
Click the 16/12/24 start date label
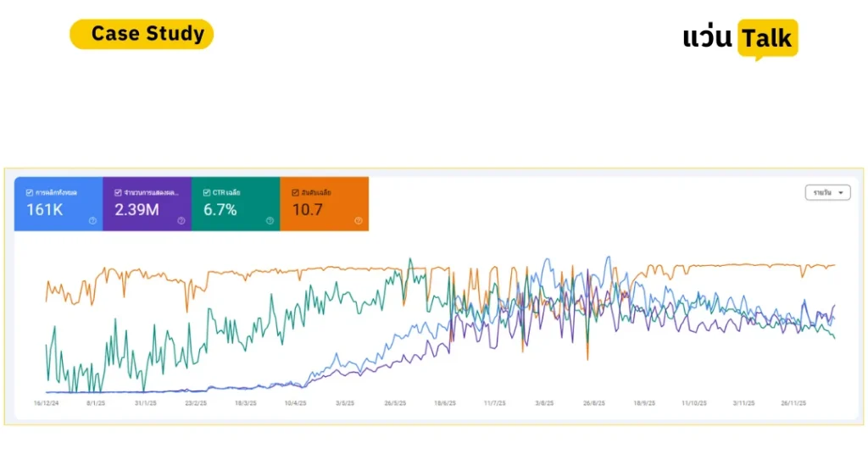pyautogui.click(x=46, y=403)
